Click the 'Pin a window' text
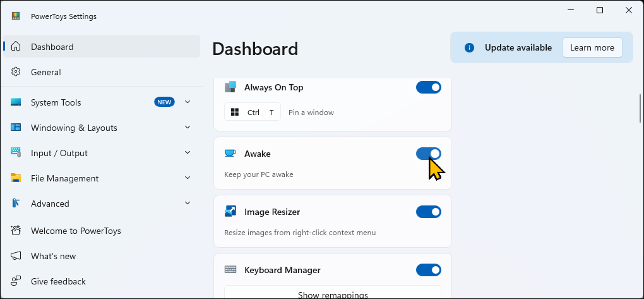 tap(311, 113)
